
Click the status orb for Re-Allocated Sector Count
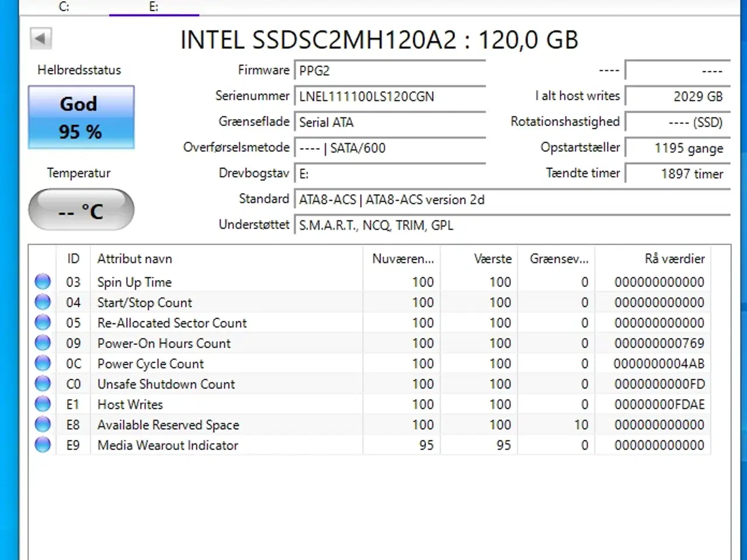pyautogui.click(x=43, y=323)
